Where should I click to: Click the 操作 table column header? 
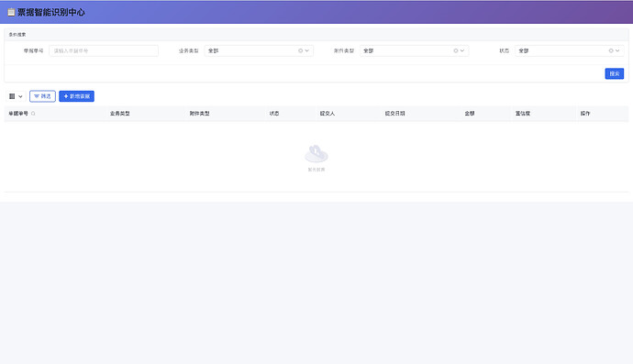pyautogui.click(x=585, y=114)
